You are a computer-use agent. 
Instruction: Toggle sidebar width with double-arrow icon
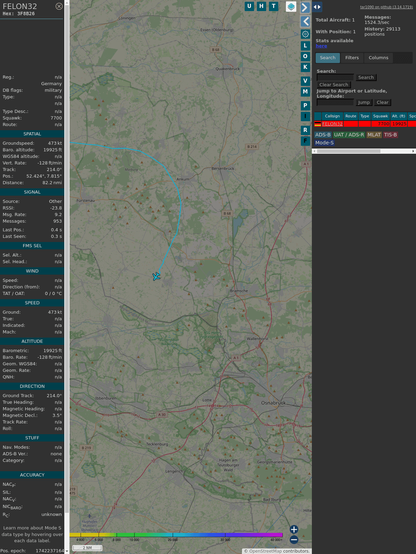click(x=317, y=7)
